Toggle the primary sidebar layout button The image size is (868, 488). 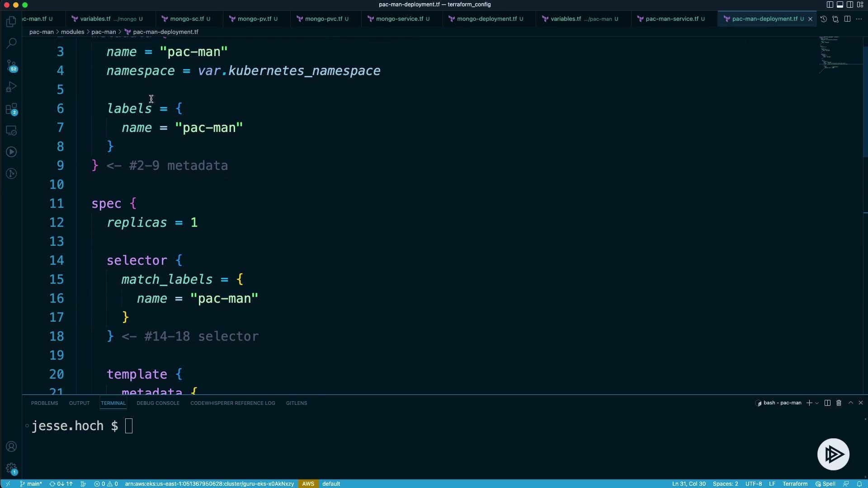click(x=830, y=5)
